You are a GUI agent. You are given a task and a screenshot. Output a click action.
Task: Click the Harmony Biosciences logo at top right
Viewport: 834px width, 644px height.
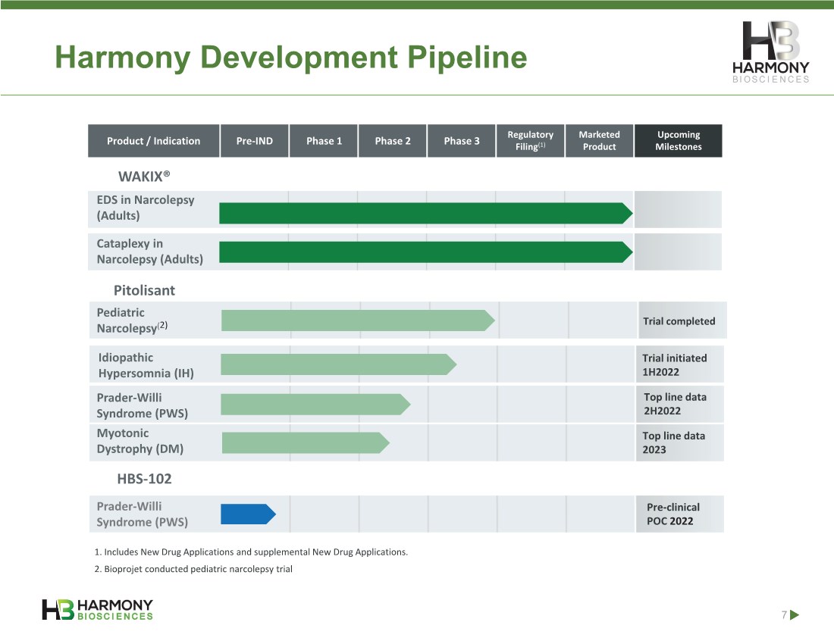tap(771, 52)
